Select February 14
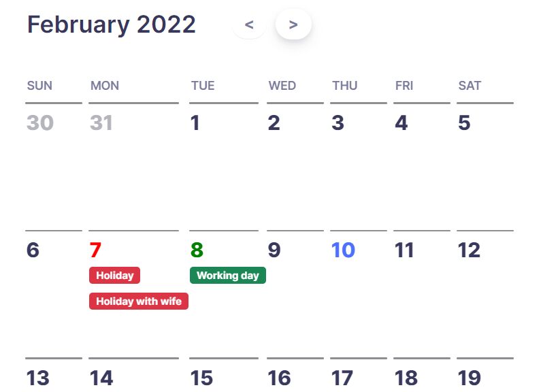Screen dimensions: 541x392 (x=101, y=378)
